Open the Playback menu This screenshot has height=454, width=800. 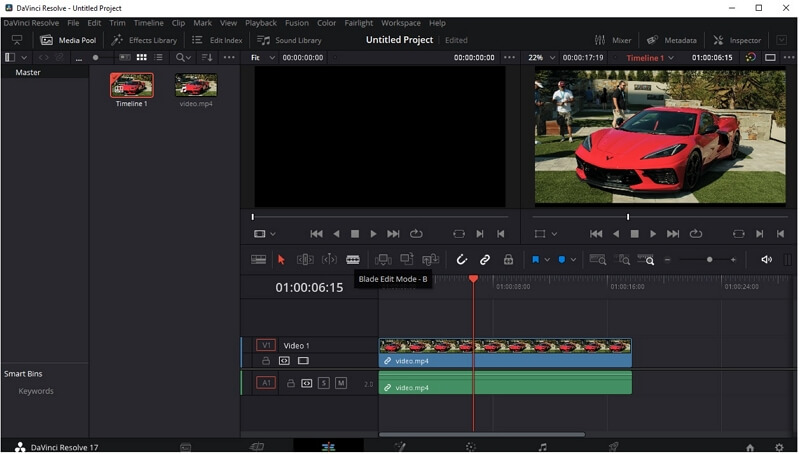(x=261, y=23)
